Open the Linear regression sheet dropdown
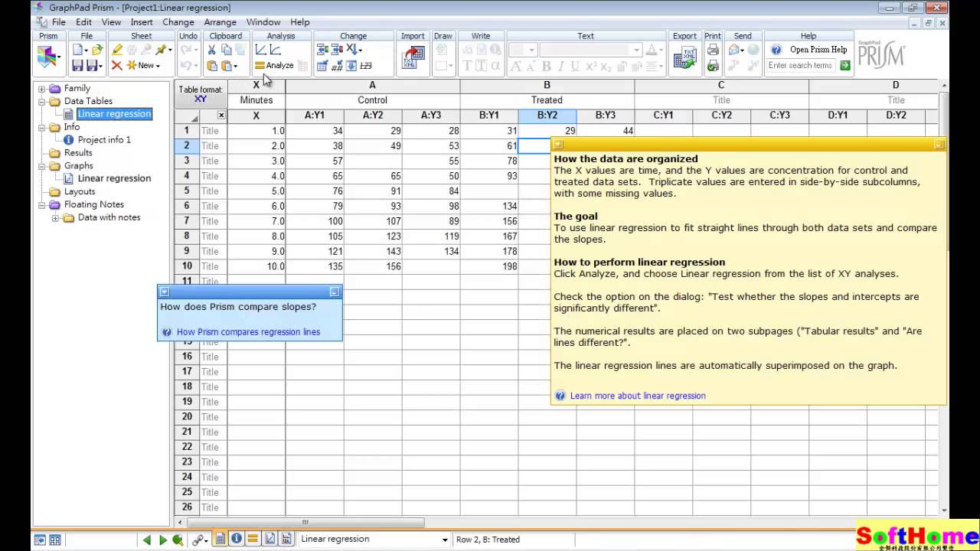This screenshot has width=980, height=551. point(445,540)
